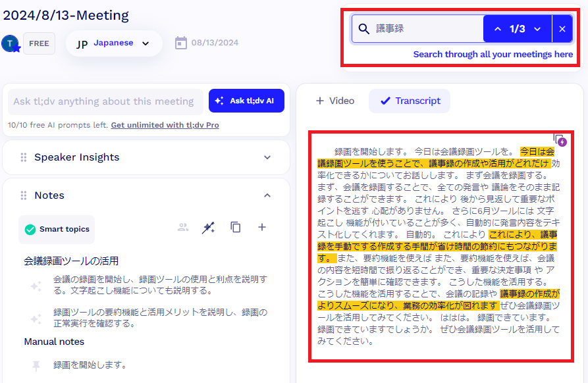Copy notes using the copy icon
588x383 pixels.
point(235,227)
